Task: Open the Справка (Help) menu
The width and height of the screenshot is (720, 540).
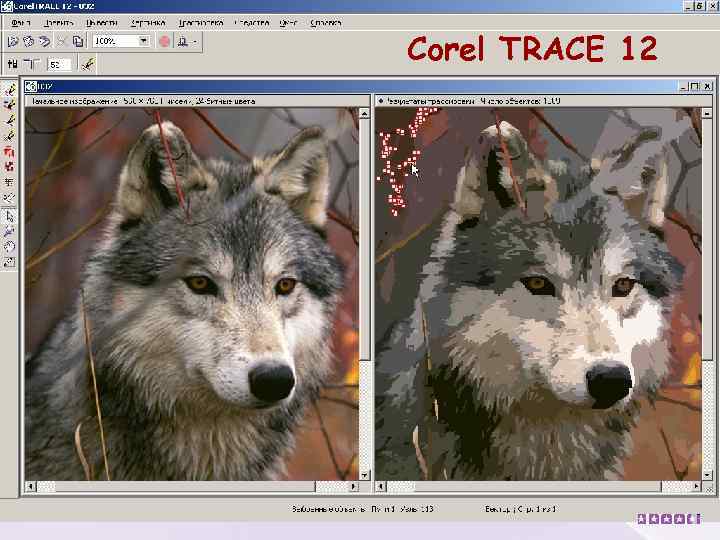Action: 326,22
